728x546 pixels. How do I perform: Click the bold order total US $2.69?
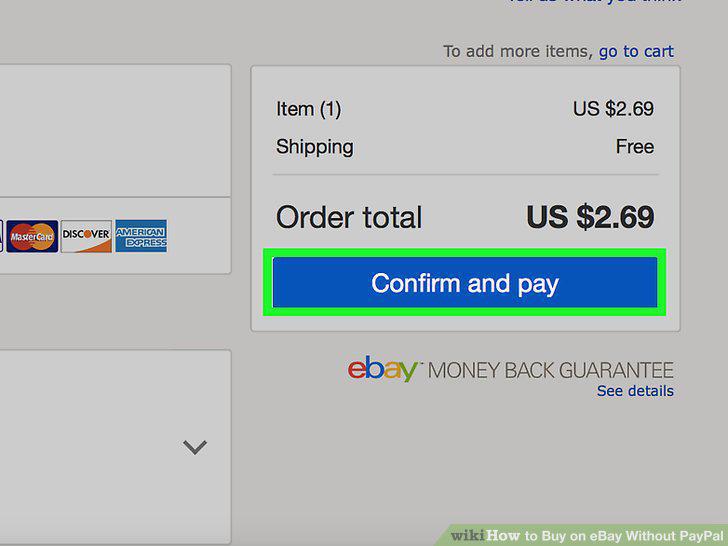[x=590, y=217]
